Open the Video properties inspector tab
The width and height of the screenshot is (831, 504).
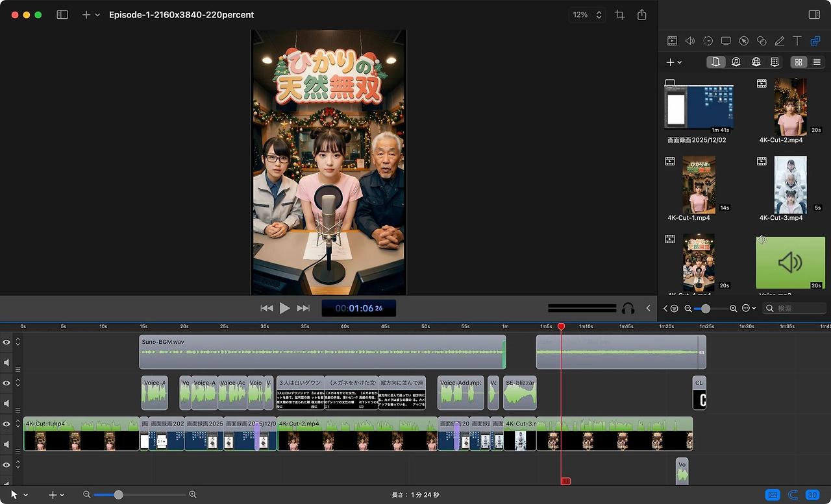pyautogui.click(x=672, y=41)
